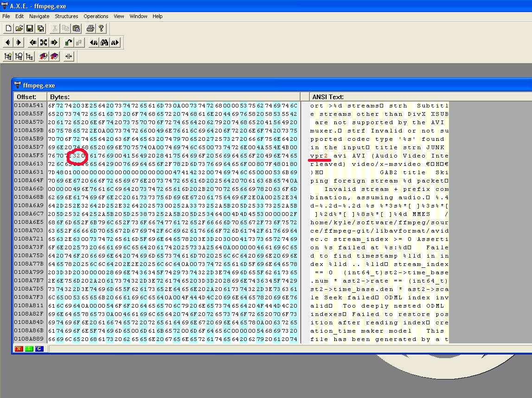Click the split-arrows column width icon
532x398 pixels.
pyautogui.click(x=69, y=56)
